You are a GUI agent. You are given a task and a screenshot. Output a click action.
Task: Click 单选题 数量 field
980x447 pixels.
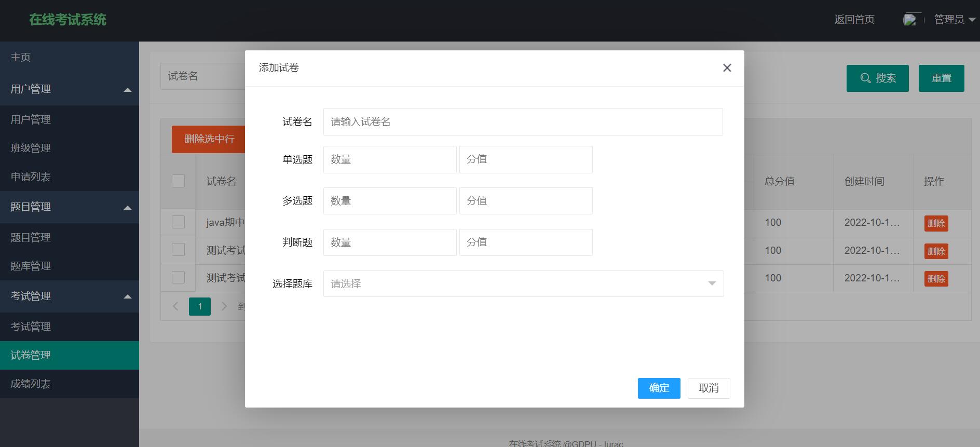390,159
